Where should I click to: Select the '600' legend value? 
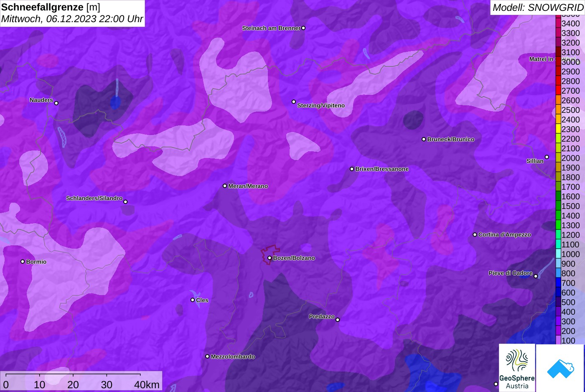[568, 293]
